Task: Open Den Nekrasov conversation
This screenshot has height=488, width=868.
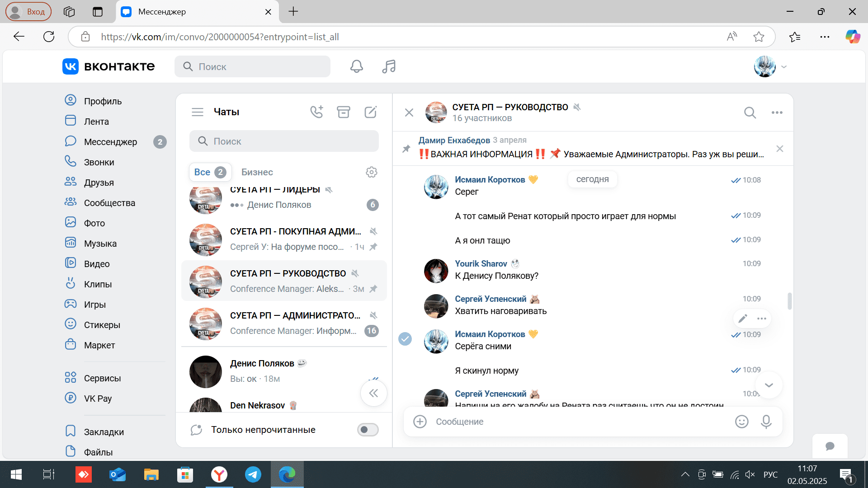Action: coord(284,405)
